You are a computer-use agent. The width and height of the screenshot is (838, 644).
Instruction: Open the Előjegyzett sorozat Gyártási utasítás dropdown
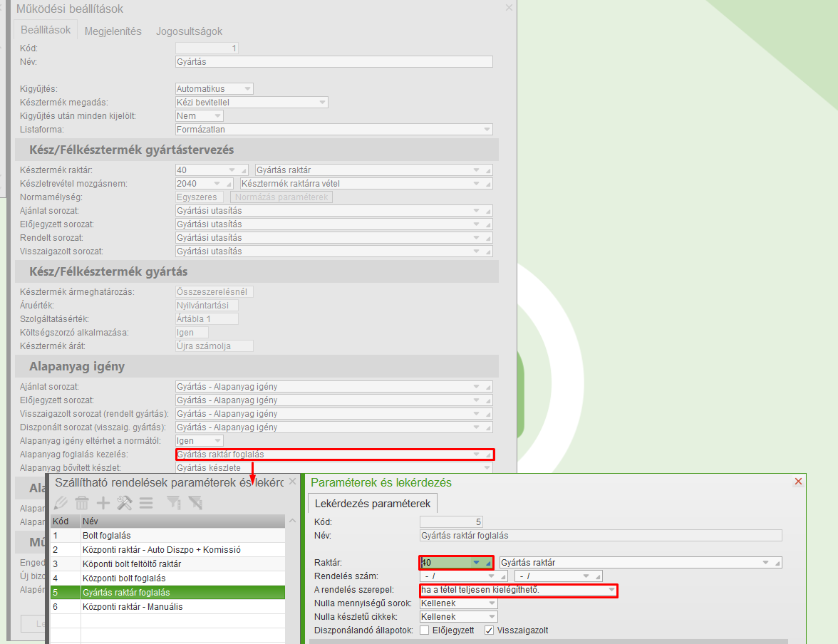tap(476, 224)
